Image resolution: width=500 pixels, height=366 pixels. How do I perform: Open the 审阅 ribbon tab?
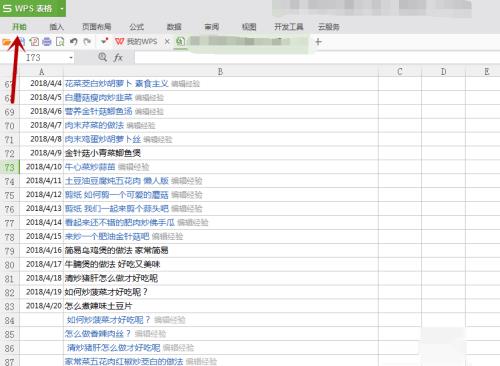click(x=212, y=27)
